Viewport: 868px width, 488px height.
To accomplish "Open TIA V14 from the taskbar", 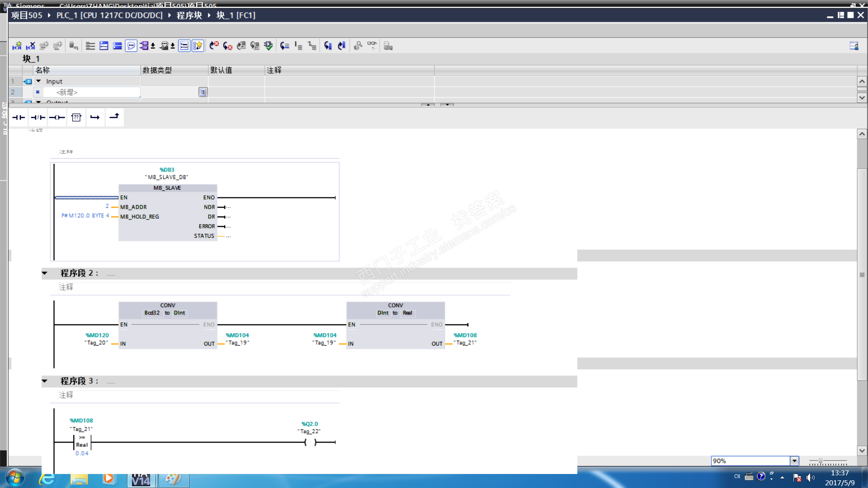I will [x=141, y=479].
